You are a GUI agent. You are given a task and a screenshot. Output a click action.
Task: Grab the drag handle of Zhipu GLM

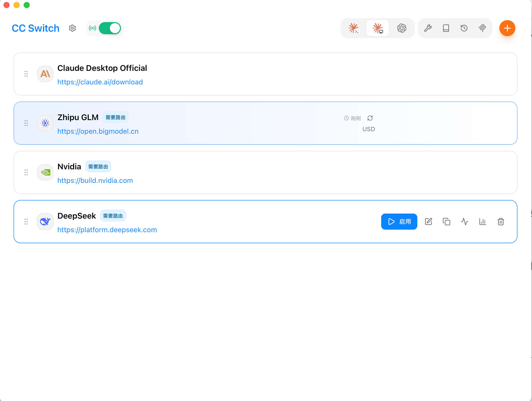(26, 123)
